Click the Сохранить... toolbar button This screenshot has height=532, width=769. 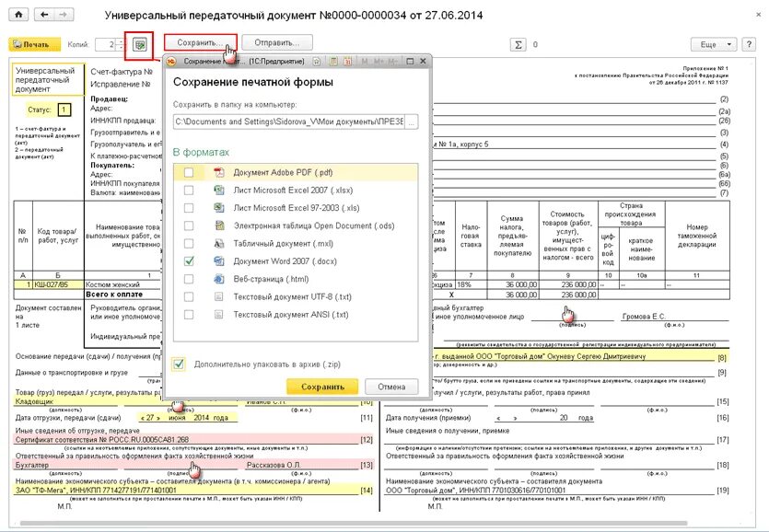pyautogui.click(x=200, y=42)
